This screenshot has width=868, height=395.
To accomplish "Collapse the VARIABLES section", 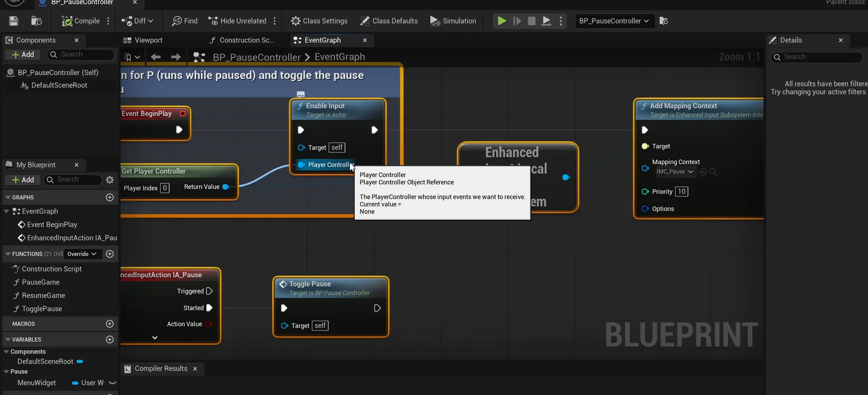I will [8, 340].
